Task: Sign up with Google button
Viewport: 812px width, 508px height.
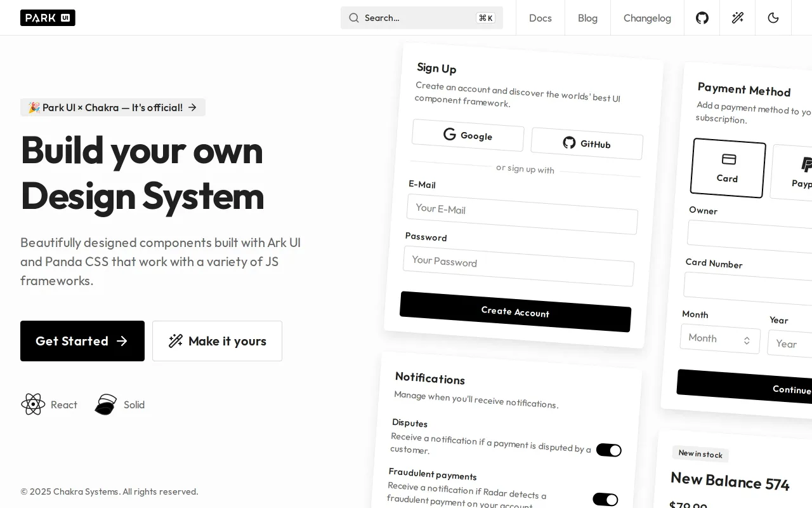Action: click(468, 135)
